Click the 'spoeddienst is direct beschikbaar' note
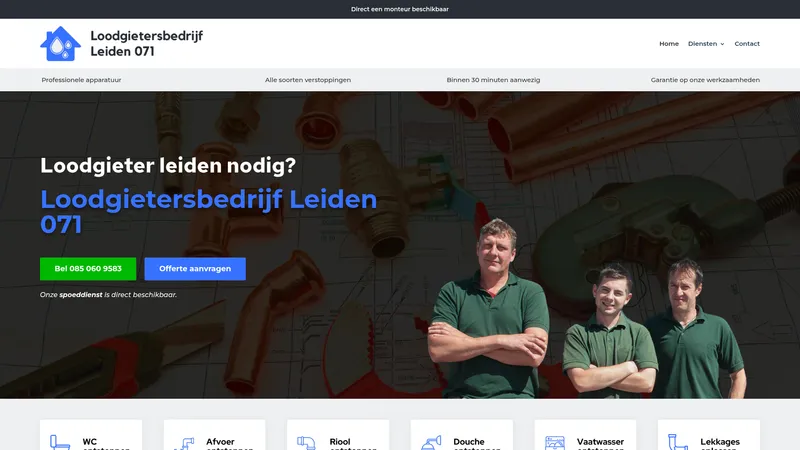Screen dimensions: 800x450 (x=108, y=295)
